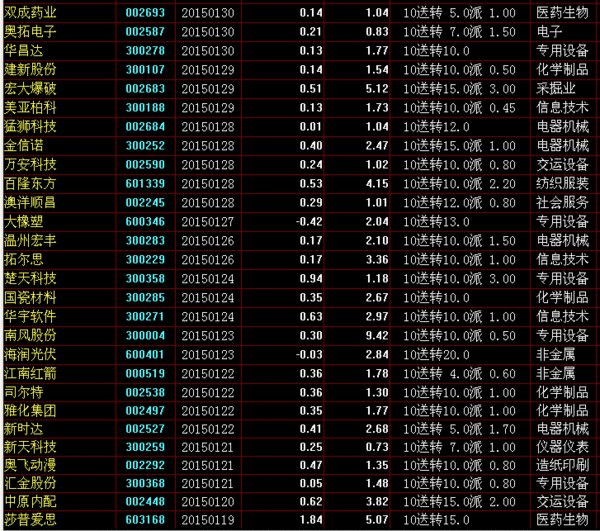The height and width of the screenshot is (531, 600).
Task: Click stock code 002683
Action: [145, 88]
